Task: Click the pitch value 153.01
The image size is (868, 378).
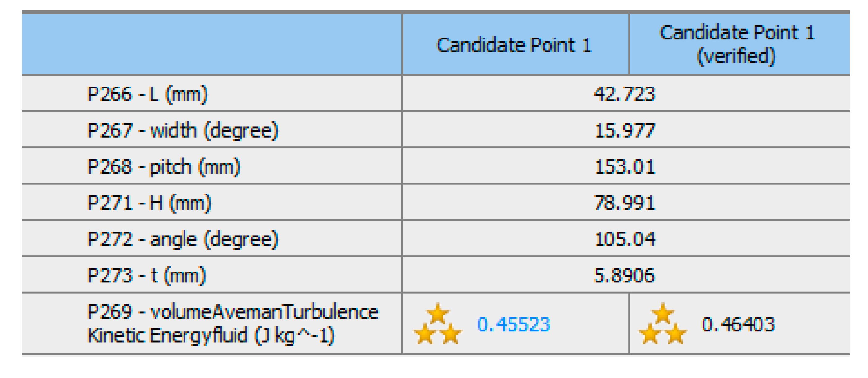Action: pos(625,166)
